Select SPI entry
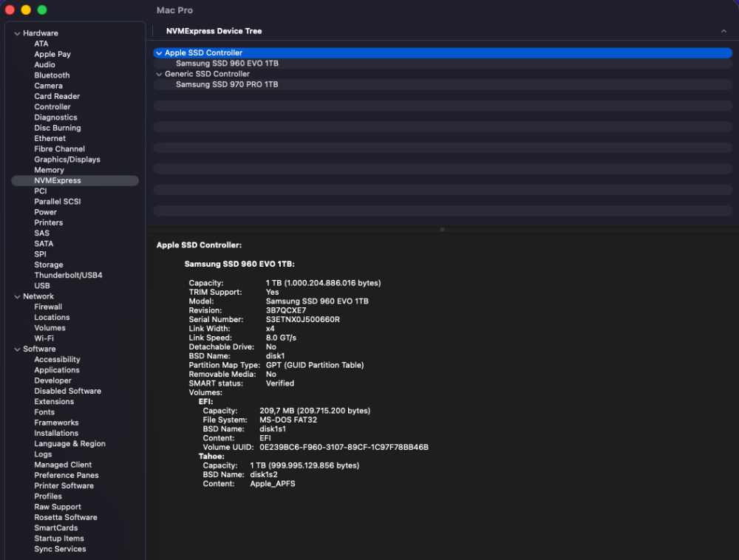This screenshot has width=739, height=560. pos(40,254)
